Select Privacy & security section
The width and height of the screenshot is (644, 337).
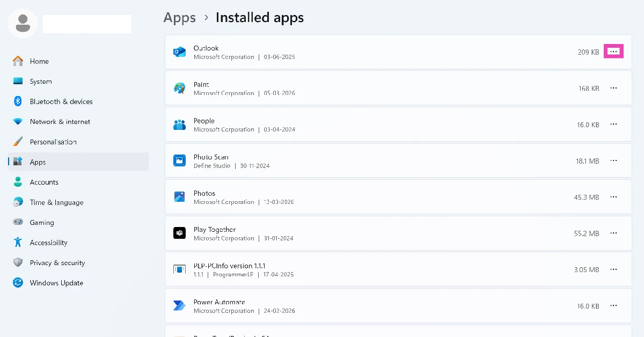tap(57, 263)
